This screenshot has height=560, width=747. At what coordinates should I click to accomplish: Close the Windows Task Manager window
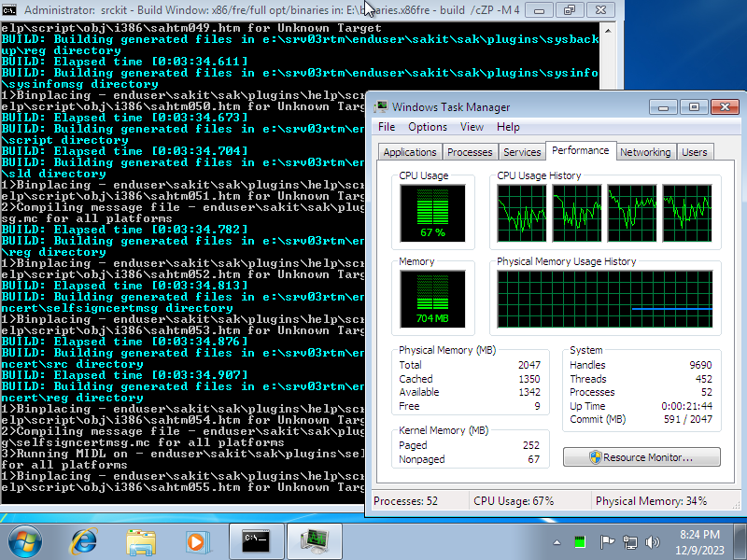click(x=726, y=106)
